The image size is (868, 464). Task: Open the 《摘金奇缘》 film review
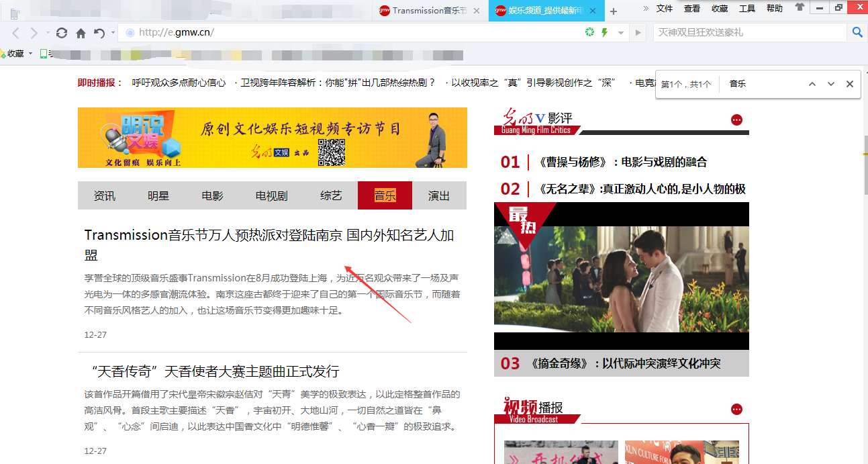624,363
